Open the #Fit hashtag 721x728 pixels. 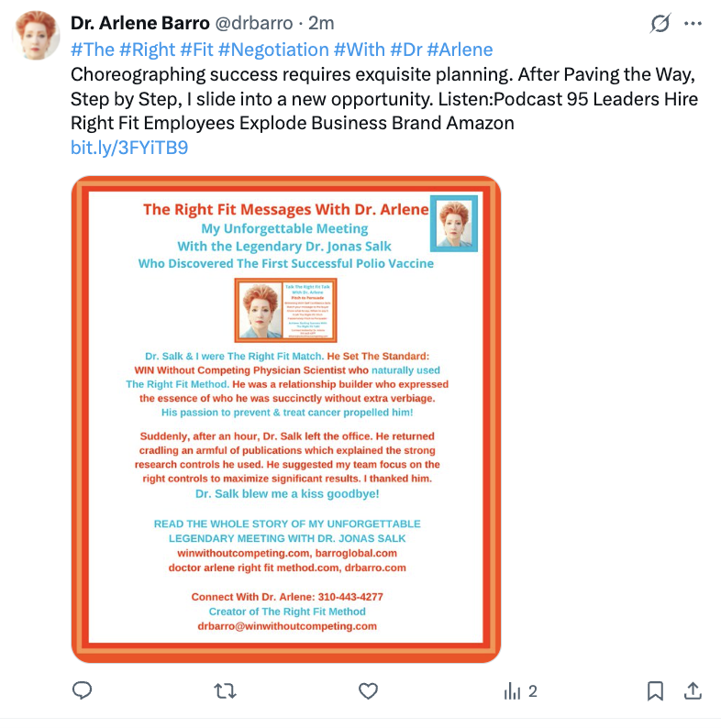click(x=196, y=50)
